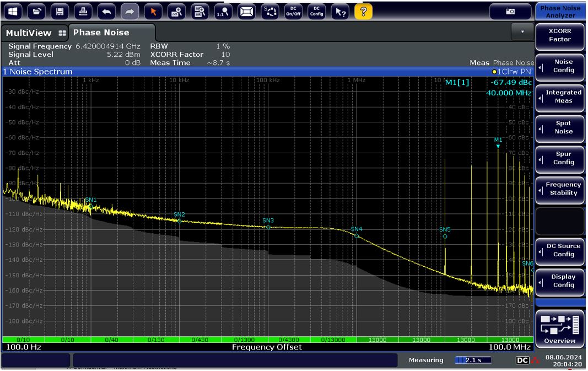
Task: Expand the channel tab dropdown arrow
Action: tap(522, 32)
